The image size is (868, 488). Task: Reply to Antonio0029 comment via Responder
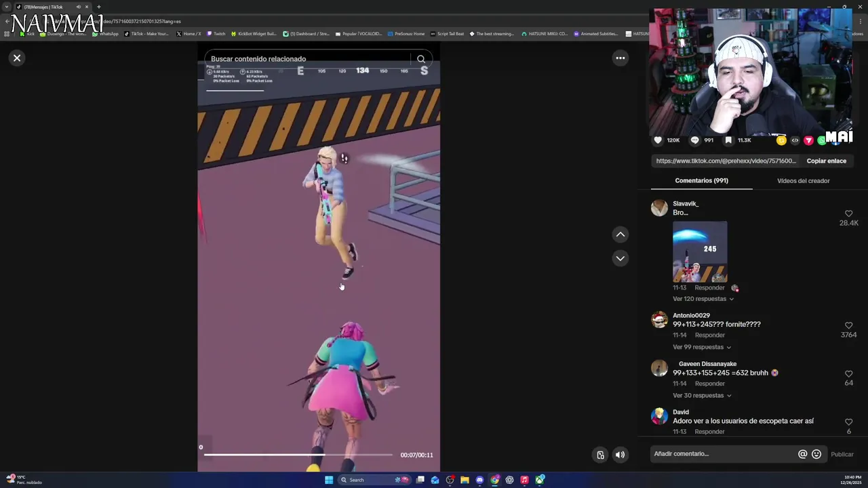tap(709, 335)
